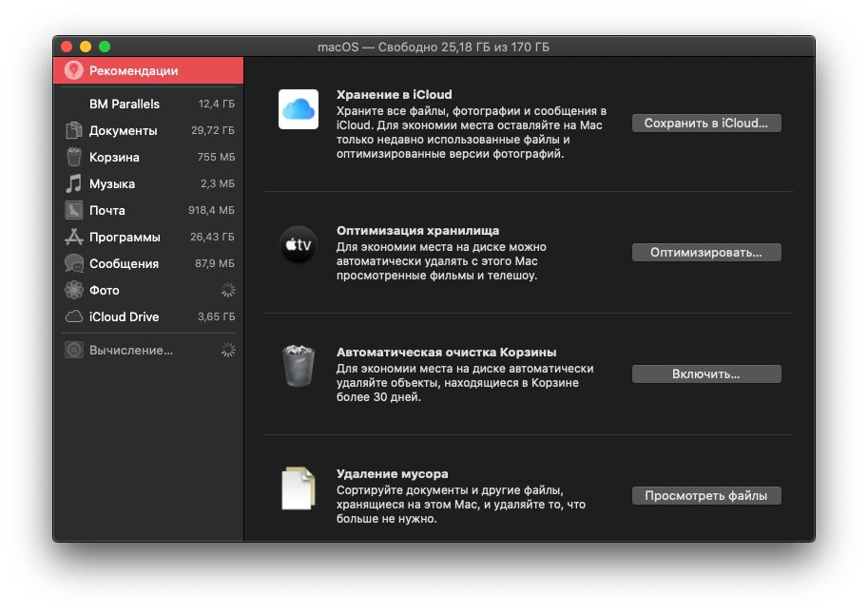Click the iCloud Drive cloud icon in sidebar
Screen dimensions: 868x612
[x=73, y=316]
